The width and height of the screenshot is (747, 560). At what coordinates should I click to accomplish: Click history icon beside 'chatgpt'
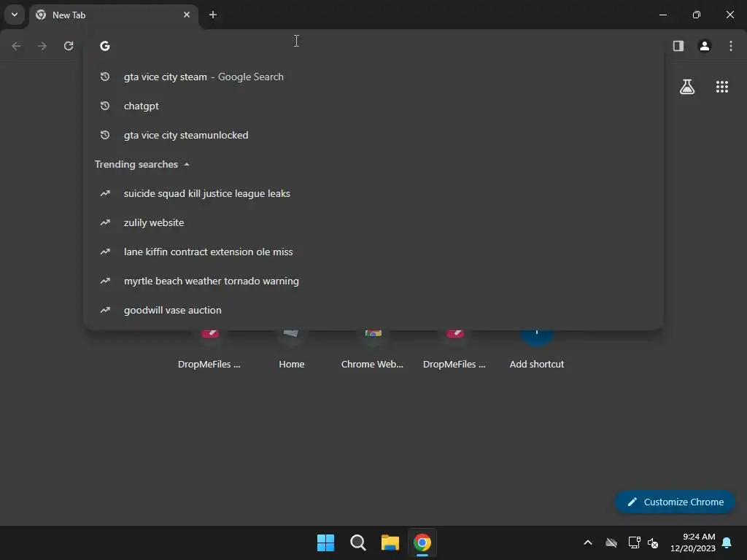tap(105, 106)
